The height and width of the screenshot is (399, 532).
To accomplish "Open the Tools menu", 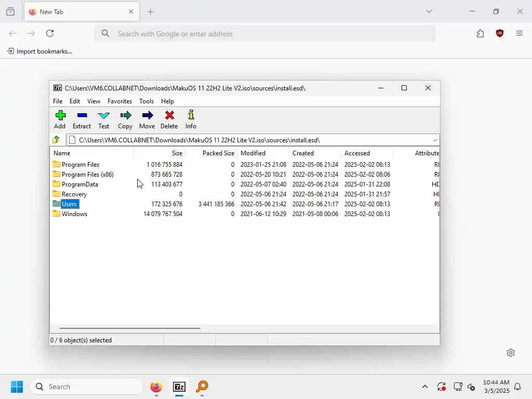I will [147, 101].
